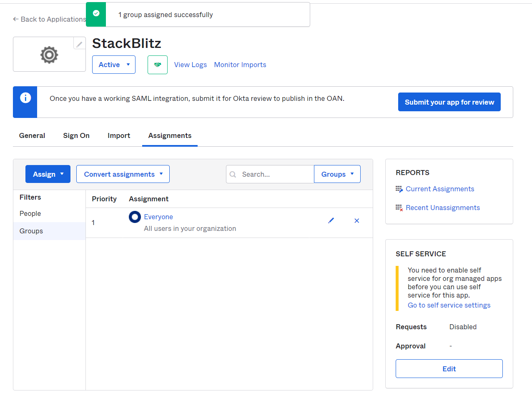Open self service settings link
Viewport: 532px width, 393px height.
[x=449, y=305]
